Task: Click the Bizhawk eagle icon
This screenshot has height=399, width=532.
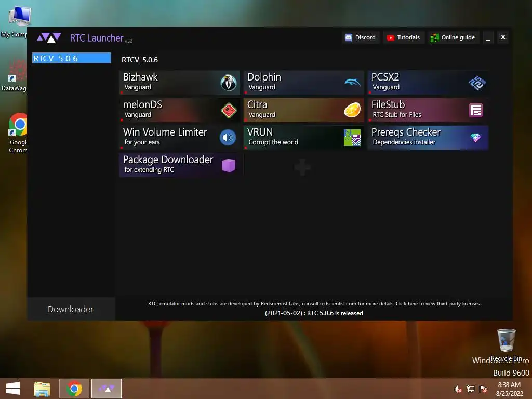Action: pyautogui.click(x=229, y=83)
